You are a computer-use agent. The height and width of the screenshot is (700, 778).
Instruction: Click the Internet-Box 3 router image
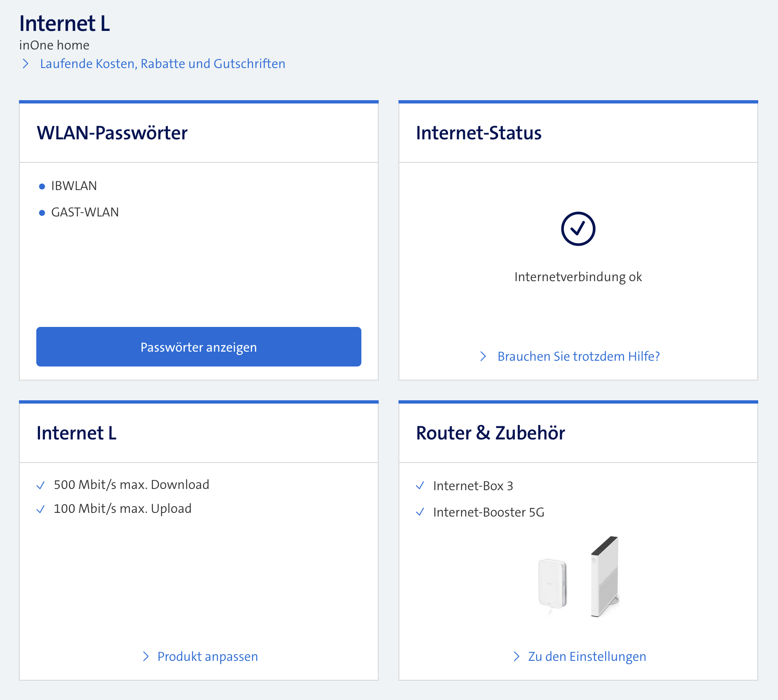pos(605,576)
